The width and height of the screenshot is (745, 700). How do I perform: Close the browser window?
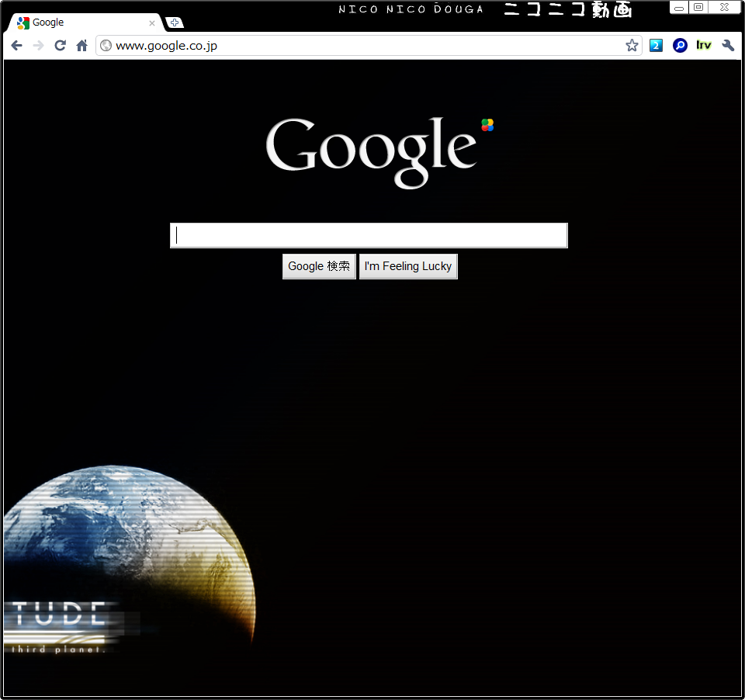724,8
